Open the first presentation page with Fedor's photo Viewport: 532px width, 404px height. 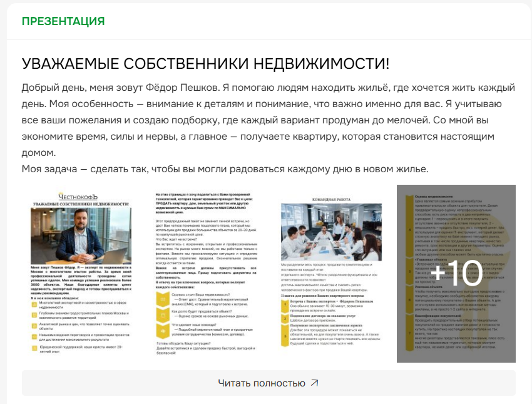(81, 274)
